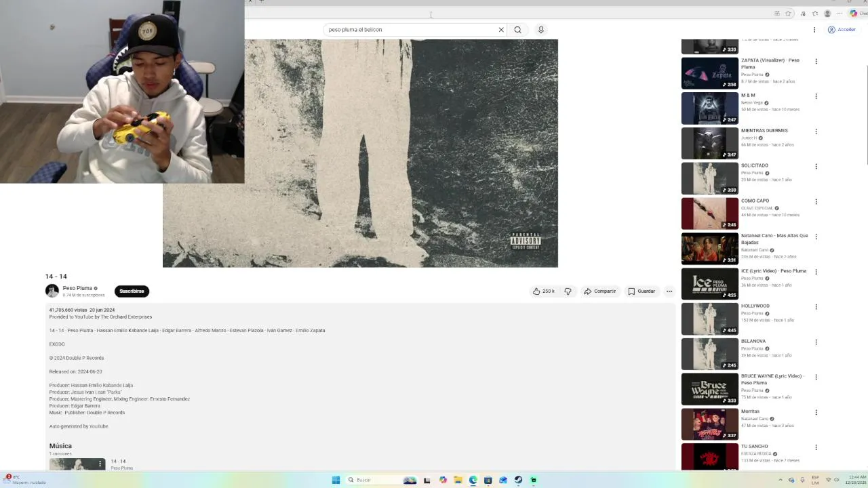
Task: Share the video via Compartir
Action: pos(600,291)
